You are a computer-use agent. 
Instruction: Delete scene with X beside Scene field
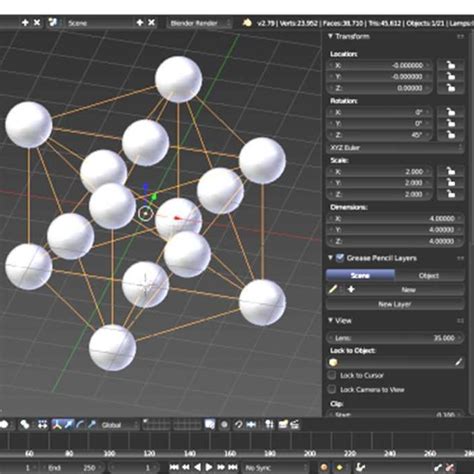tap(151, 23)
